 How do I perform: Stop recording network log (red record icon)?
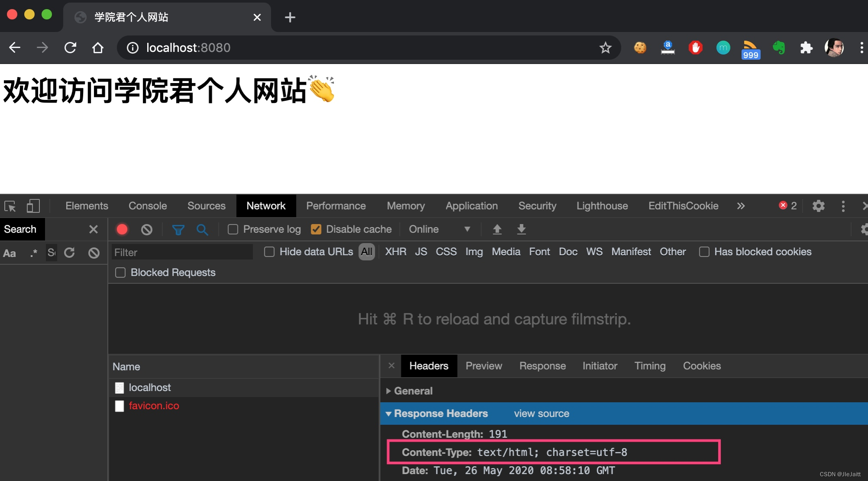tap(122, 229)
